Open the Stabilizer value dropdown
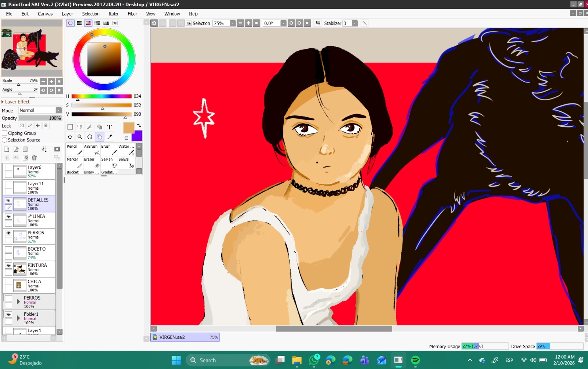 tap(354, 23)
